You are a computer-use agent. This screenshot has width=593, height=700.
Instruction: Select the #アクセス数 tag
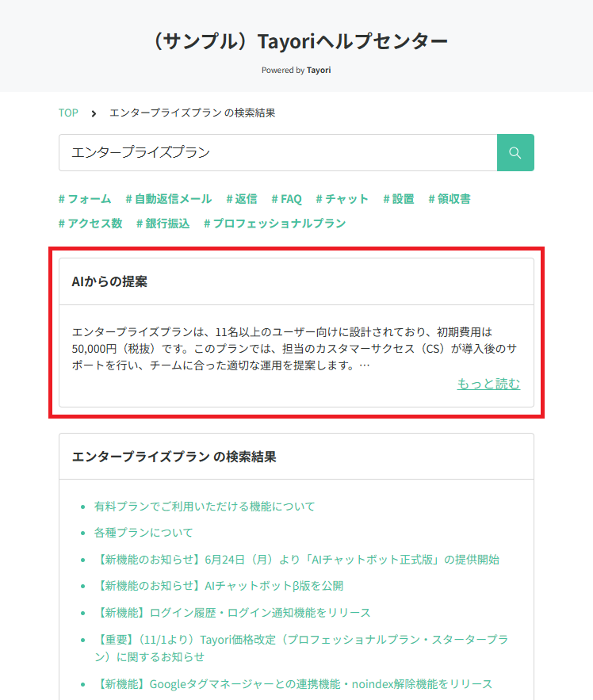tap(90, 224)
